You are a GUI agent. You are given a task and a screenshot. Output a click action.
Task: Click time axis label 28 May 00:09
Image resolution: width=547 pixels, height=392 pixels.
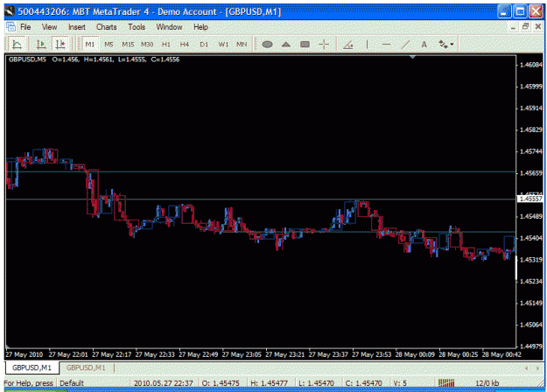[x=415, y=354]
